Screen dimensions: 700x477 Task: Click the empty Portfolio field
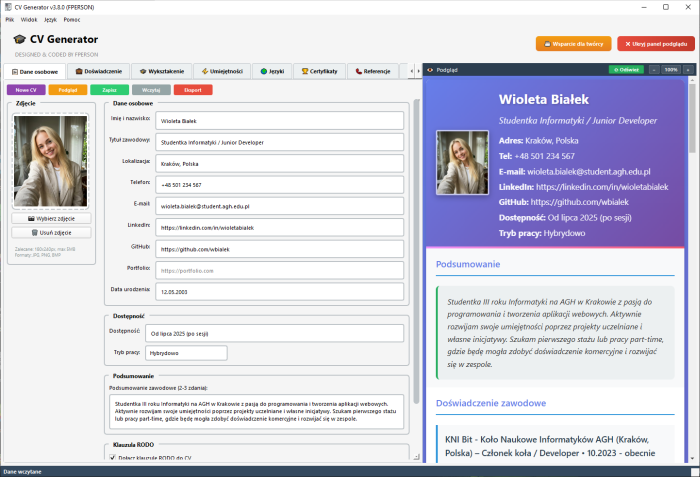[279, 270]
